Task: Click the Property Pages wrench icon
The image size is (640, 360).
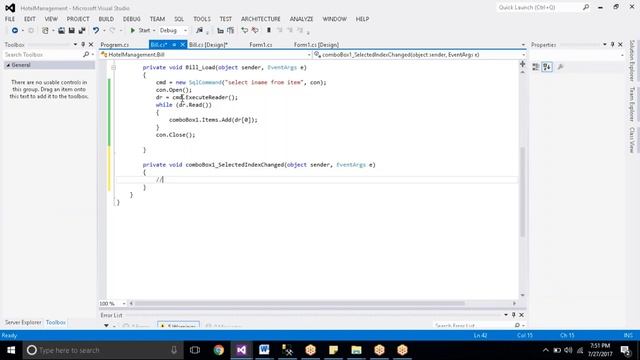Action: click(x=560, y=67)
